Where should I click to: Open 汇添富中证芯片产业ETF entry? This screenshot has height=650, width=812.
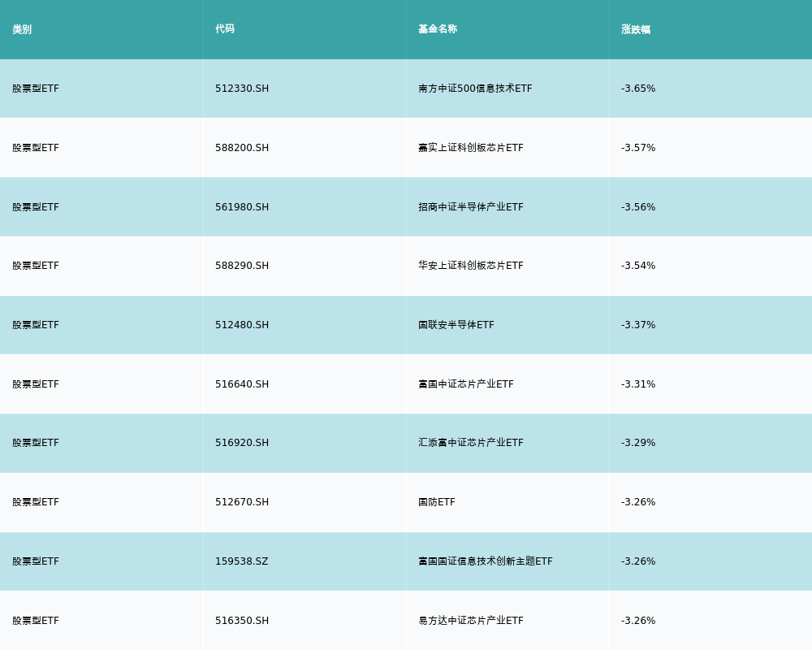point(471,443)
